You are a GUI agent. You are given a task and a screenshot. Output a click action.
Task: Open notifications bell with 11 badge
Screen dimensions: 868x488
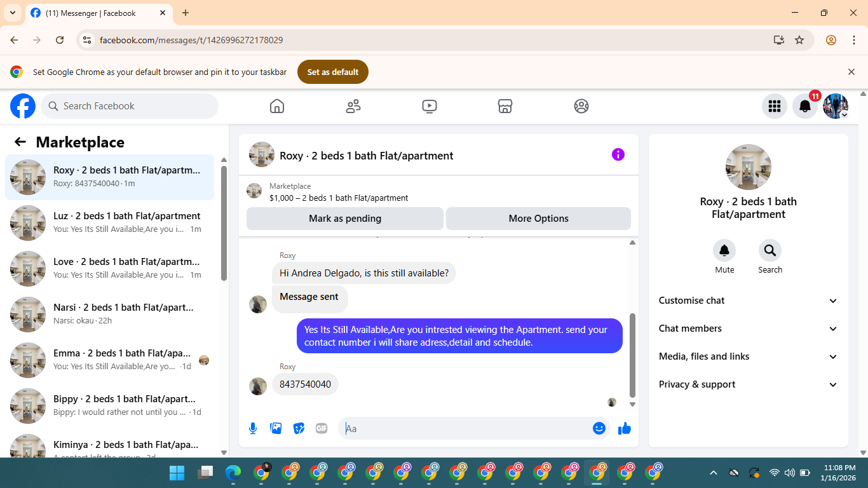click(x=805, y=106)
